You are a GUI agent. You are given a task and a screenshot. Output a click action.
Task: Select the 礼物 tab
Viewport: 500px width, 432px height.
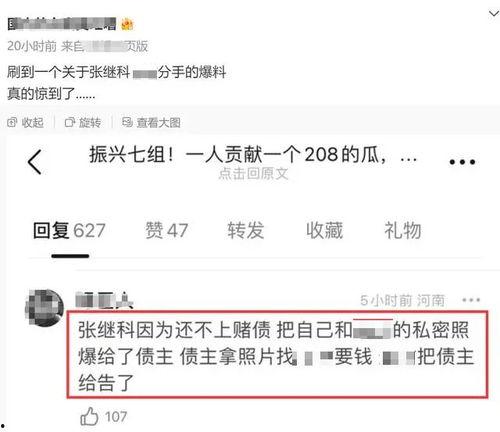(x=403, y=230)
